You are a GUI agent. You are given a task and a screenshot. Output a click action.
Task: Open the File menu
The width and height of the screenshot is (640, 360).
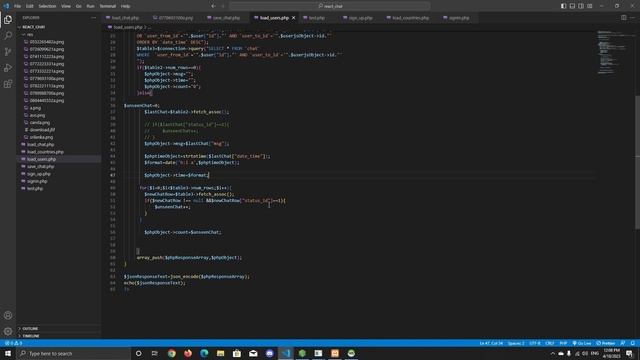(17, 6)
